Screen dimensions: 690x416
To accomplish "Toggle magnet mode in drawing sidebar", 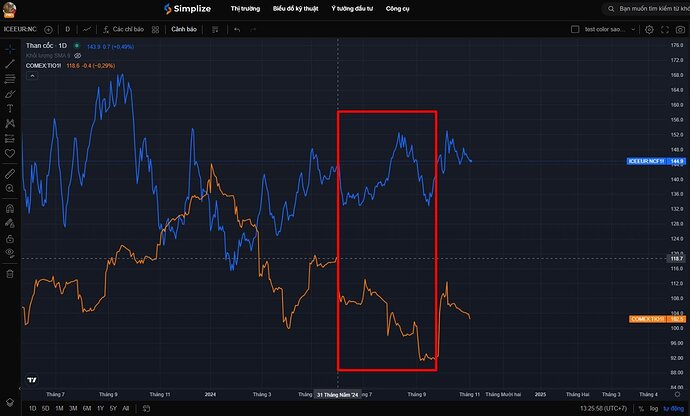I will pyautogui.click(x=10, y=209).
